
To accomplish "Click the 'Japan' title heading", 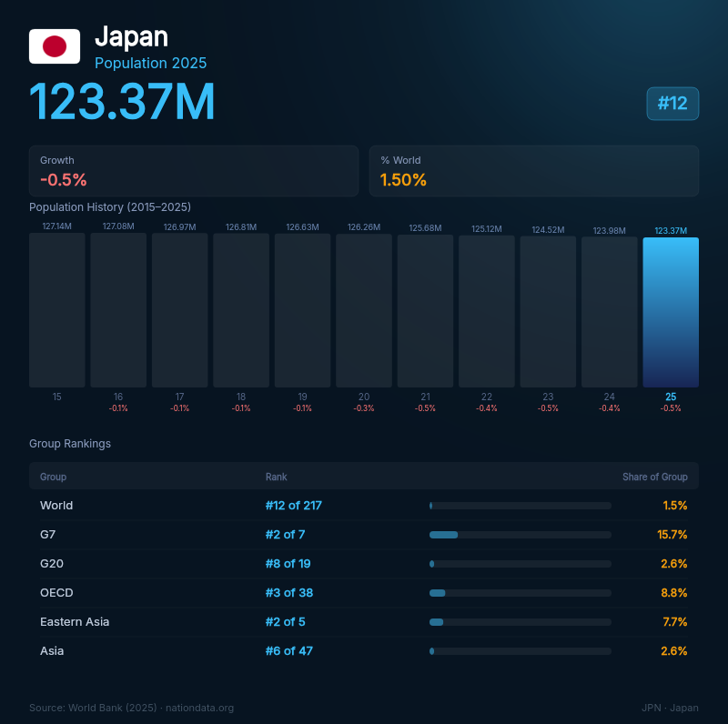I will [131, 36].
